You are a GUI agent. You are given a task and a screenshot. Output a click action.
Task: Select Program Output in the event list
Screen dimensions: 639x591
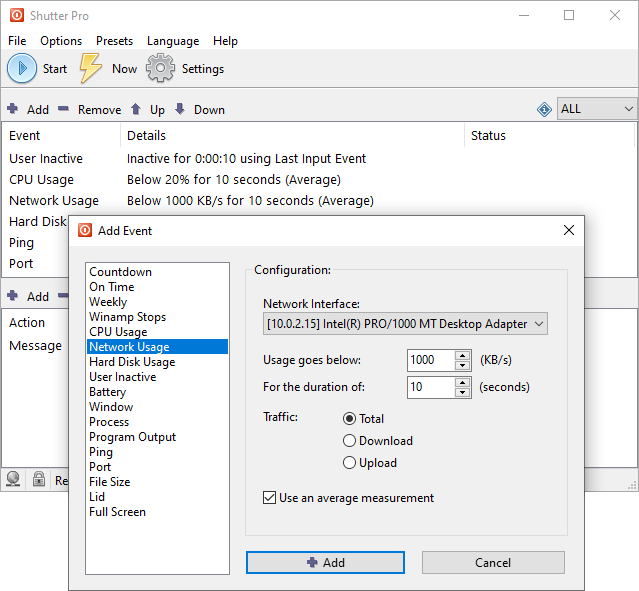pyautogui.click(x=157, y=437)
